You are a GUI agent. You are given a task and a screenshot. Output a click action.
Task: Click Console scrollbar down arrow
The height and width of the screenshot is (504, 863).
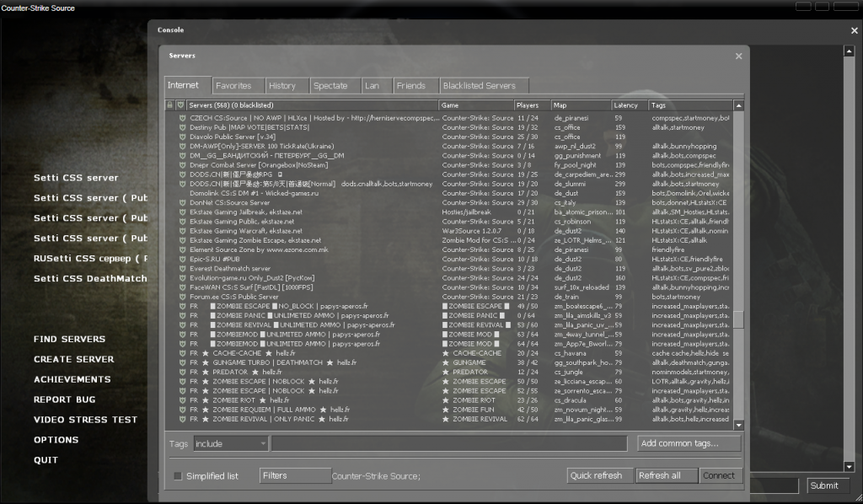[849, 467]
